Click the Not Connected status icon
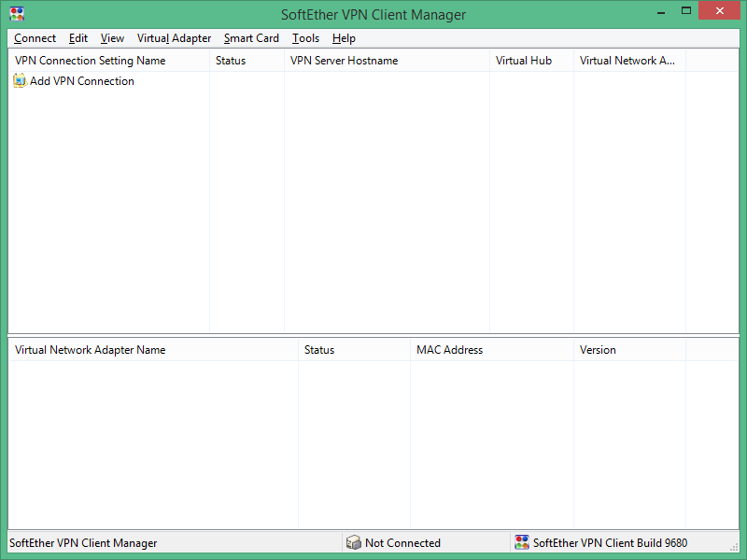The height and width of the screenshot is (560, 747). (x=354, y=542)
